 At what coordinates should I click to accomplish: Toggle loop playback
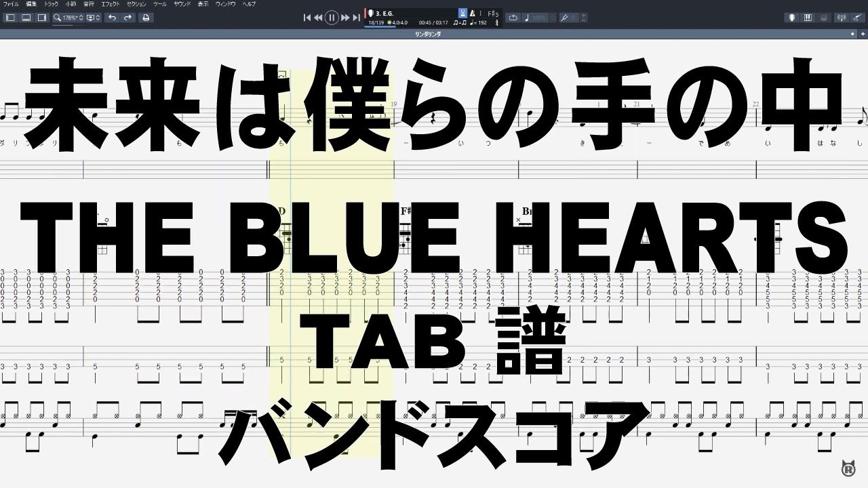[513, 18]
